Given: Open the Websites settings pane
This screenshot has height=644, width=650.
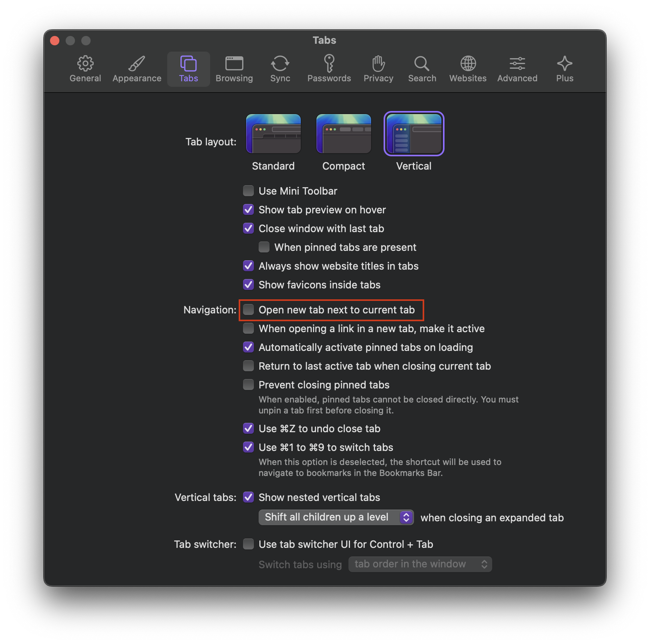Looking at the screenshot, I should tap(468, 69).
